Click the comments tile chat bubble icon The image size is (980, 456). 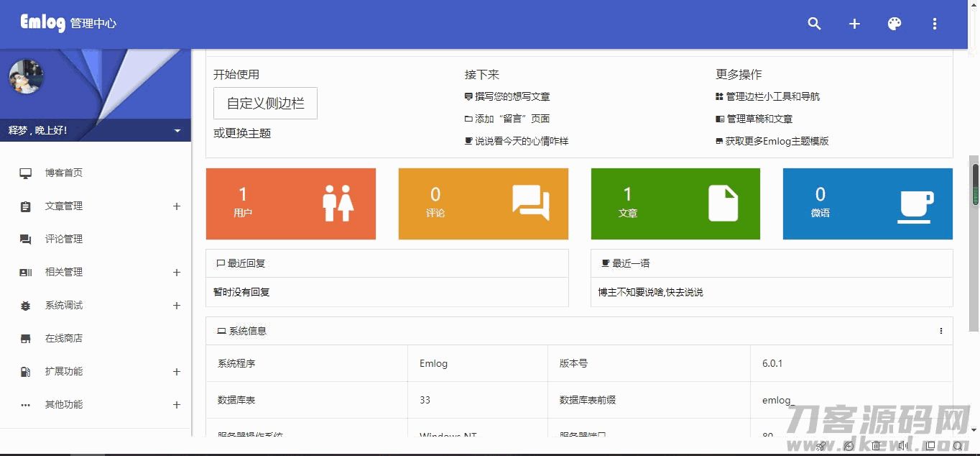[x=530, y=204]
